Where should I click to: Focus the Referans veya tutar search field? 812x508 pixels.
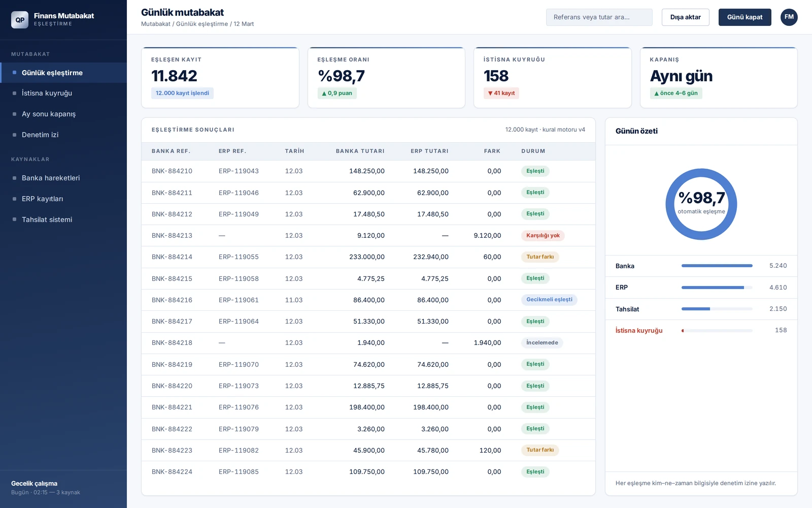coord(599,17)
